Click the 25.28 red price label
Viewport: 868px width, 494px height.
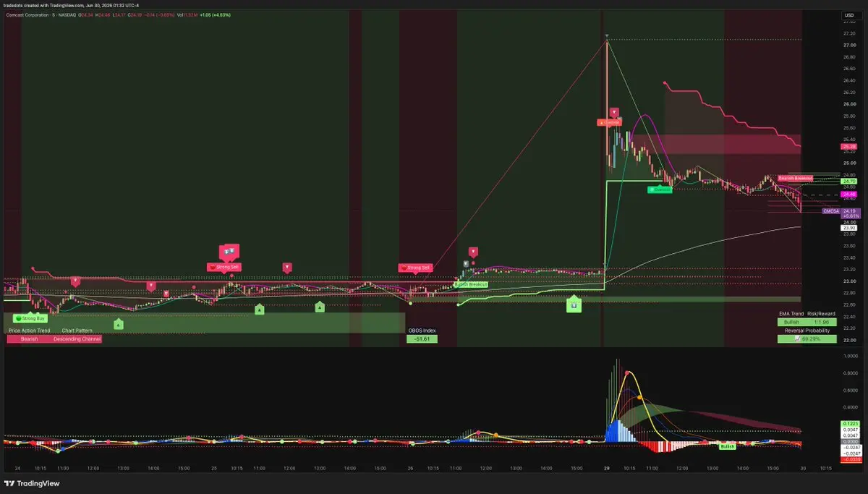pyautogui.click(x=849, y=147)
